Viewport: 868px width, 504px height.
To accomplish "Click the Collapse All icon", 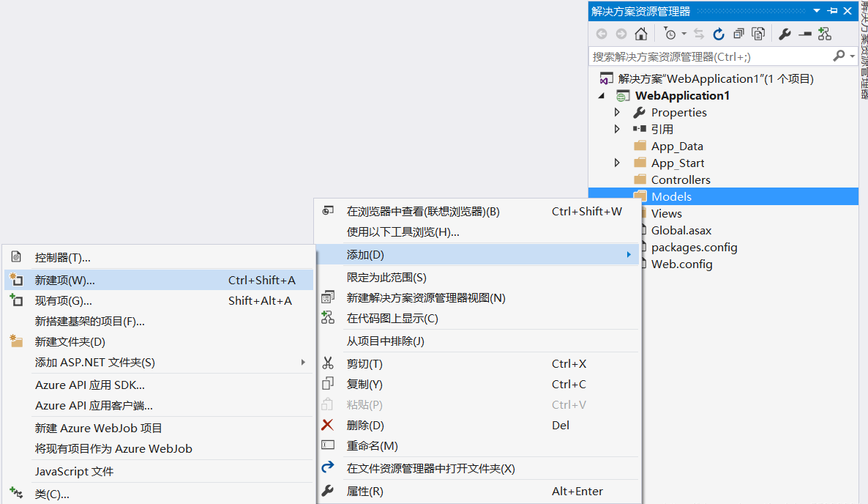I will click(x=738, y=34).
